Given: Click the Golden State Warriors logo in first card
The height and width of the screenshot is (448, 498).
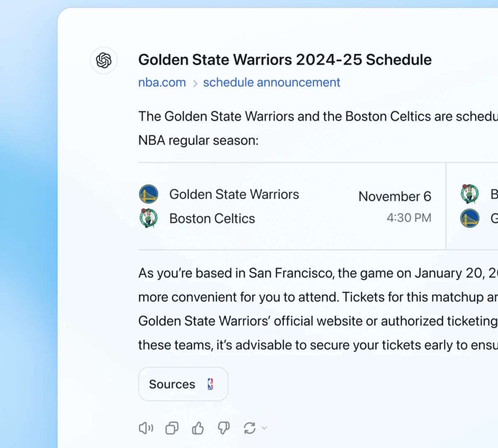Looking at the screenshot, I should (x=149, y=194).
